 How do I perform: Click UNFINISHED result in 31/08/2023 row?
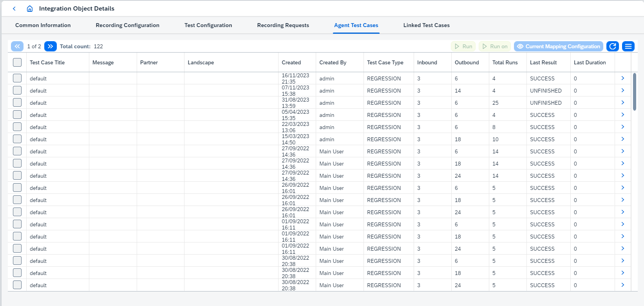click(x=546, y=103)
